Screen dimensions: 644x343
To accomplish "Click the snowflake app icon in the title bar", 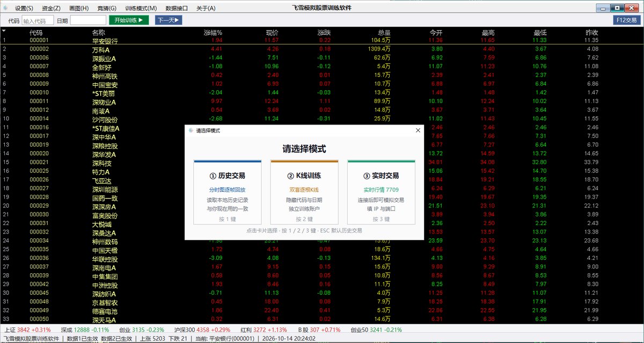I will (5, 8).
